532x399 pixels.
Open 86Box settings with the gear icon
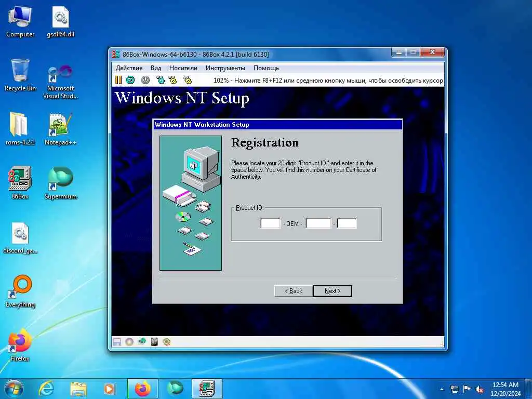188,80
